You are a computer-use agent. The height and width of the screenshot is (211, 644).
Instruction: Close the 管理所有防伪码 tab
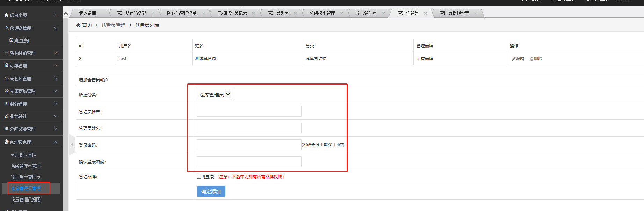(153, 13)
